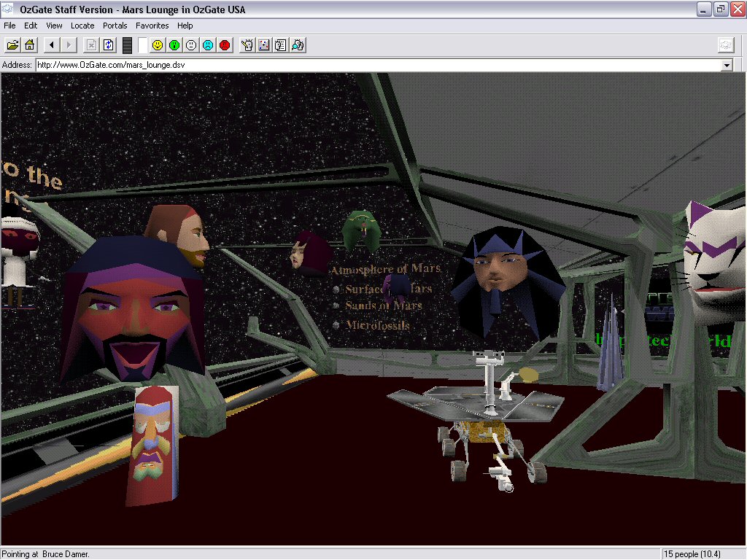Go to the home world icon
Viewport: 747px width, 560px height.
pos(30,45)
